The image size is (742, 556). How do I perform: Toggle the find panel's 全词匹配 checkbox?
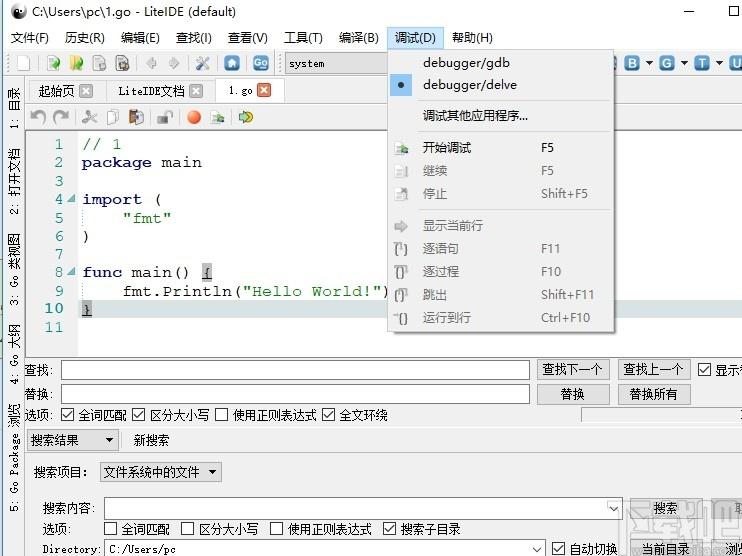(x=68, y=415)
